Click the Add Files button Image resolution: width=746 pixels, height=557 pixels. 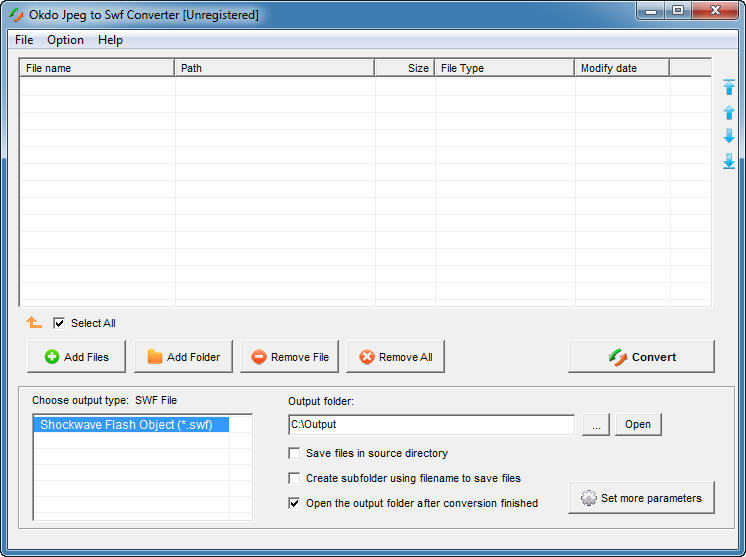77,357
